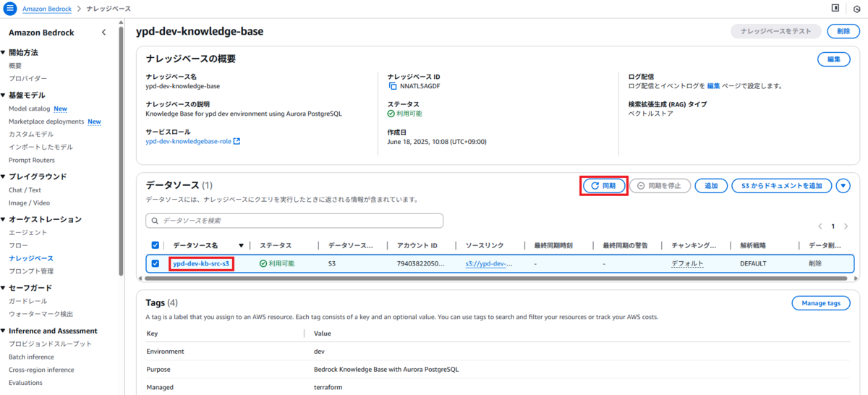Open カスタムモデル in the sidebar
This screenshot has width=868, height=395.
(31, 135)
